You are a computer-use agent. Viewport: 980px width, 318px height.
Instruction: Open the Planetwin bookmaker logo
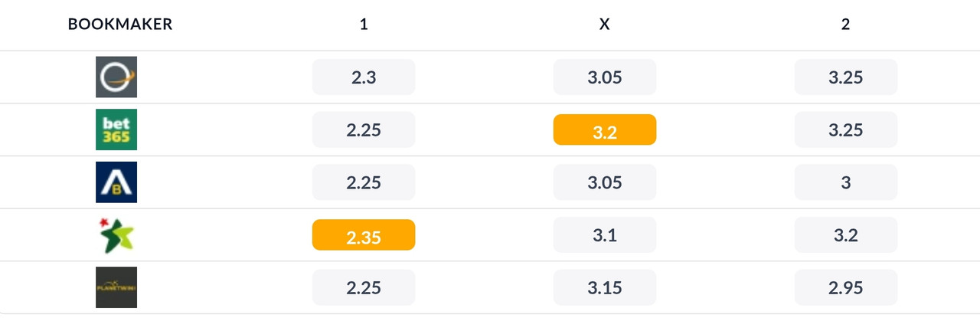[x=116, y=287]
